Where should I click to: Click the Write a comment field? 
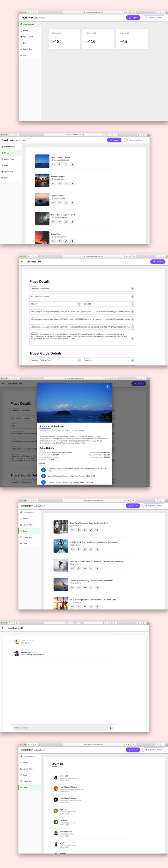click(x=60, y=728)
